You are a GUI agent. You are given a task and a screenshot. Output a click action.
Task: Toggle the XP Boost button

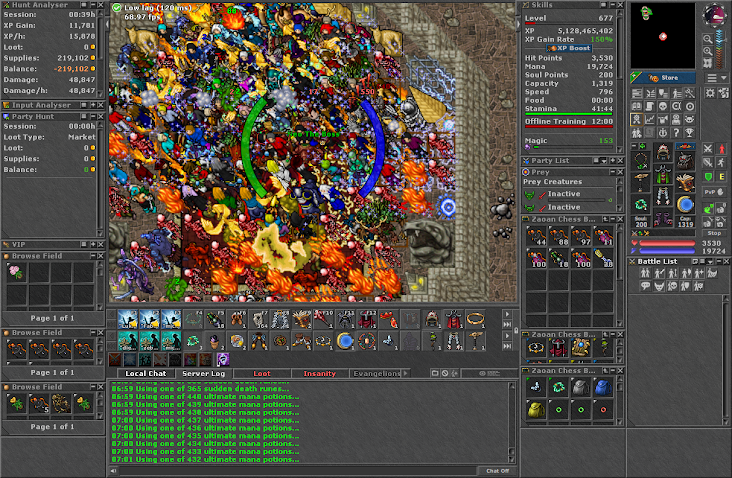coord(569,48)
